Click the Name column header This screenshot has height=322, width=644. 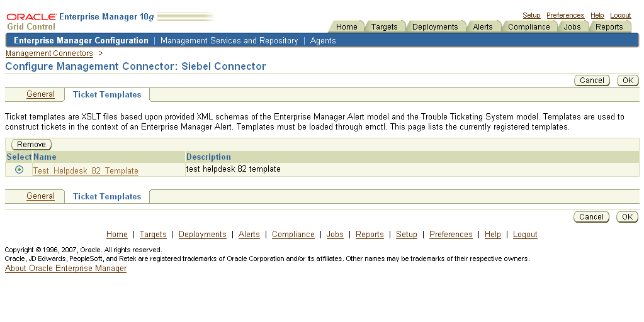(45, 157)
